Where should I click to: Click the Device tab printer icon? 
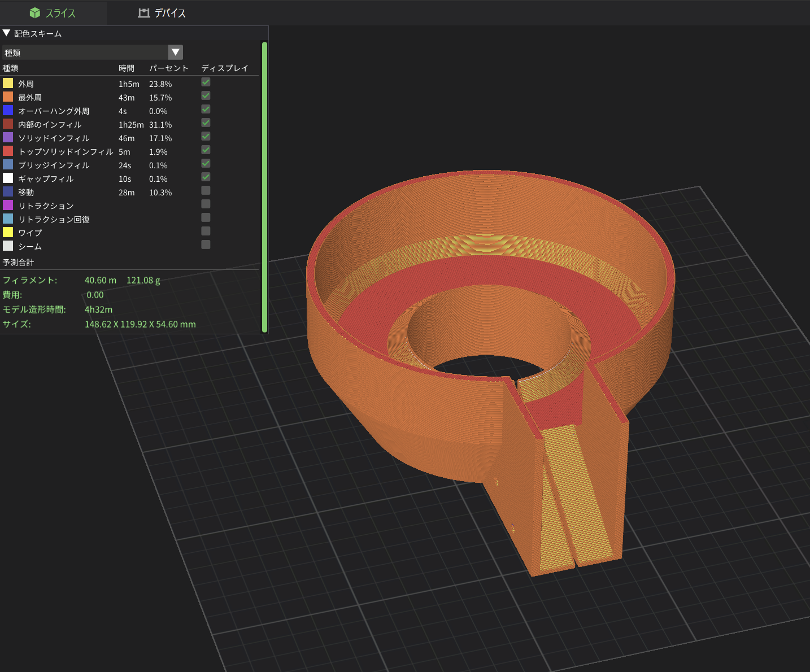click(144, 13)
